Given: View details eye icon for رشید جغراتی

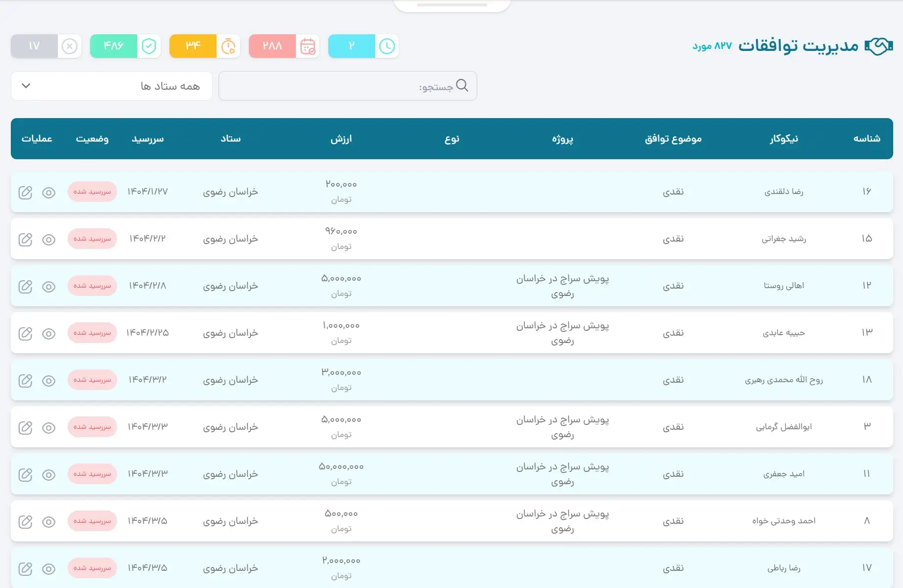Looking at the screenshot, I should (49, 240).
